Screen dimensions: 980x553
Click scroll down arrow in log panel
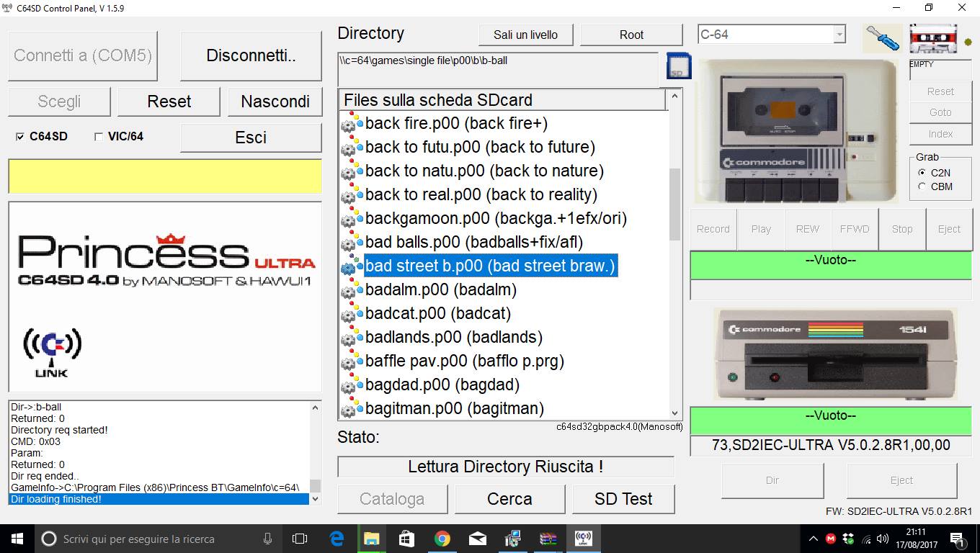pyautogui.click(x=315, y=498)
